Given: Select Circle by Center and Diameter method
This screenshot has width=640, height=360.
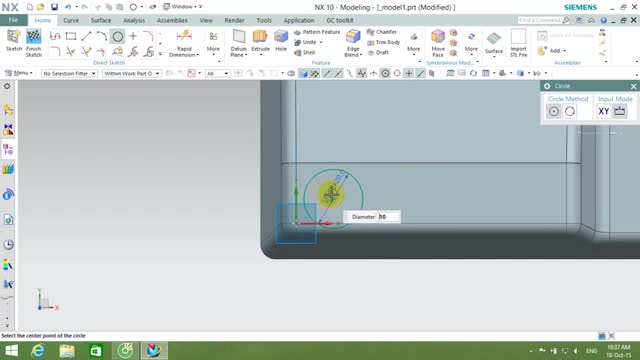Looking at the screenshot, I should pyautogui.click(x=553, y=111).
